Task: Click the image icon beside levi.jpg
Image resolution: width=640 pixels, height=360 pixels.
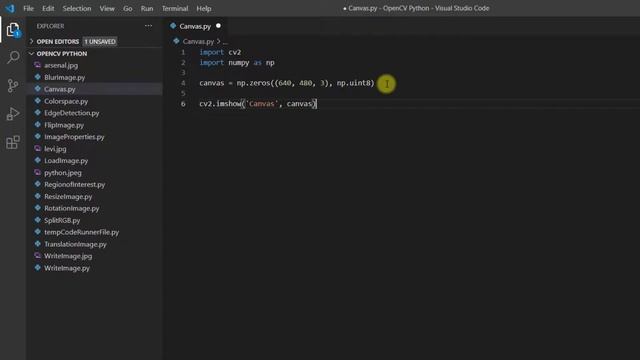Action: (38, 149)
